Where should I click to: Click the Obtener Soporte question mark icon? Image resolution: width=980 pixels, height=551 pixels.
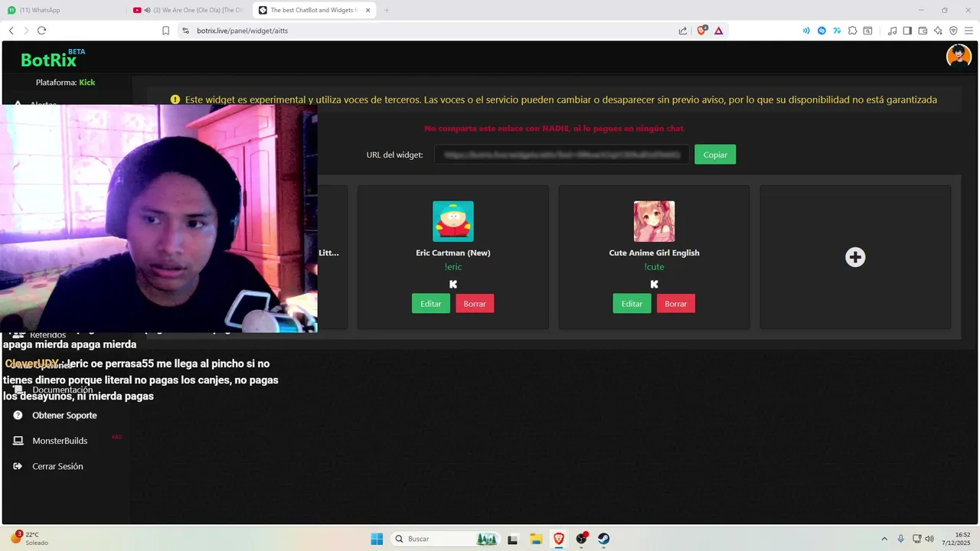tap(18, 416)
